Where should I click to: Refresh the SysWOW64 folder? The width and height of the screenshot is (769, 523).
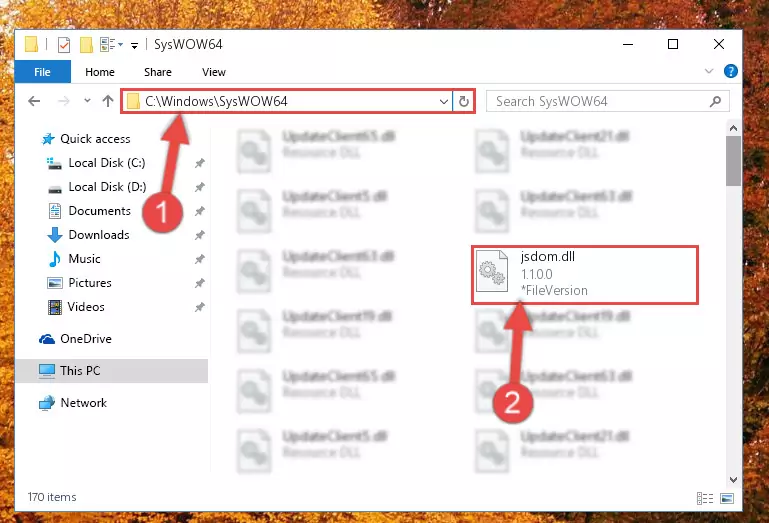(x=463, y=102)
